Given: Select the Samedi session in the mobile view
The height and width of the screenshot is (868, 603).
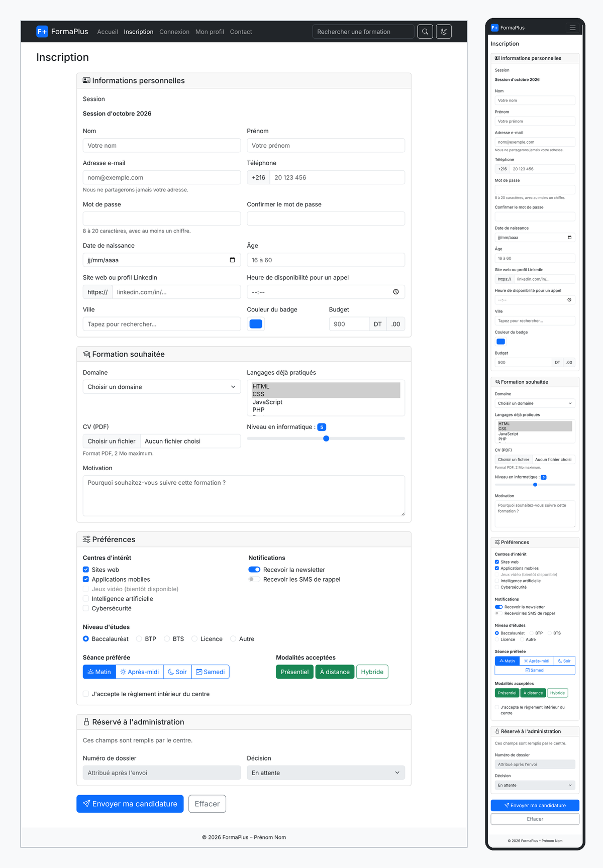Looking at the screenshot, I should pos(535,670).
